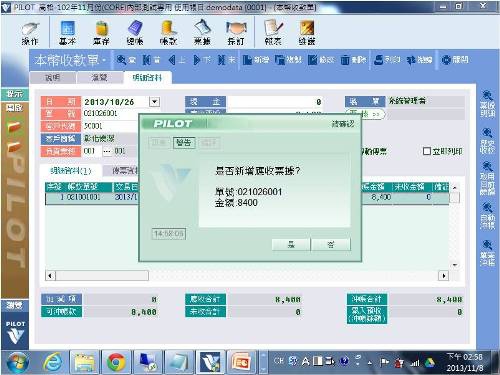Click the 開啟 button in the left sidebar

(14, 107)
